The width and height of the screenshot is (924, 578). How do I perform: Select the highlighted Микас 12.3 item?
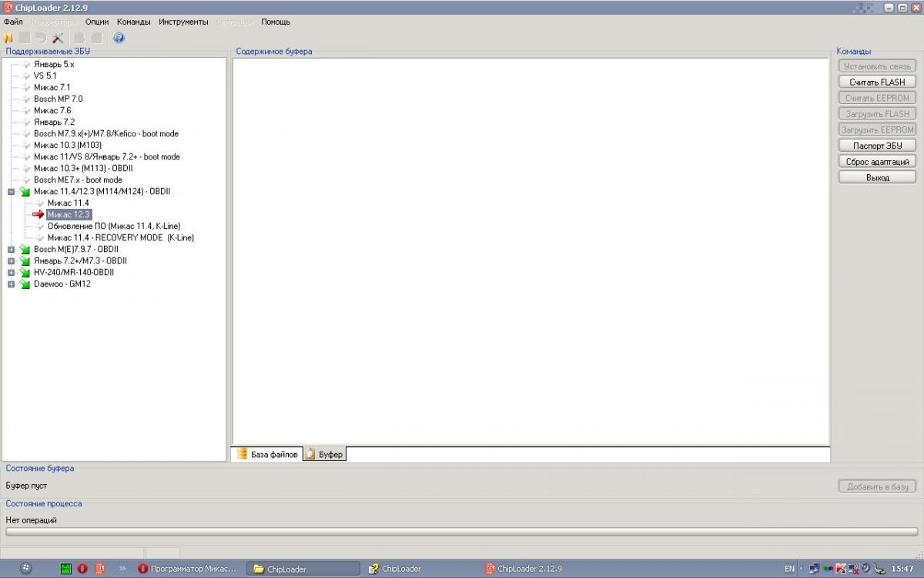[69, 214]
